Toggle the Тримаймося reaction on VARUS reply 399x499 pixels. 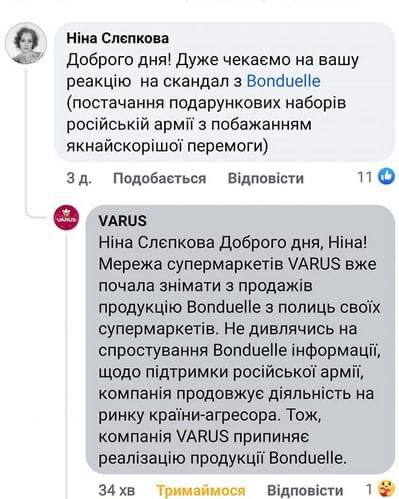tap(201, 490)
